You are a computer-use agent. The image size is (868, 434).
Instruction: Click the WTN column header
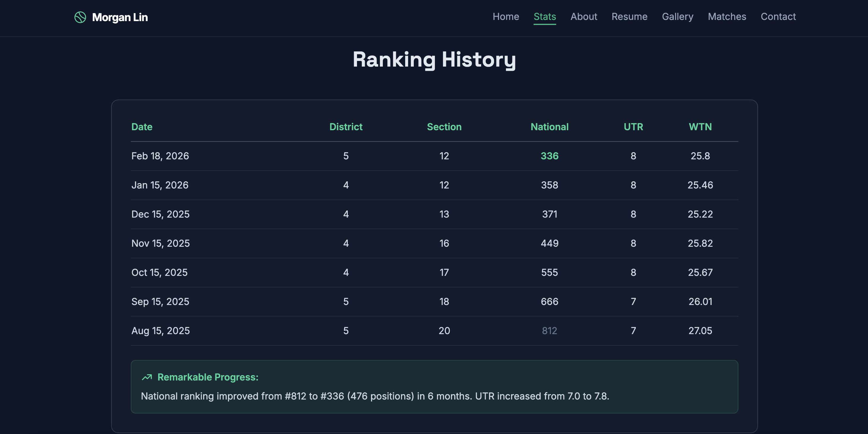point(700,127)
